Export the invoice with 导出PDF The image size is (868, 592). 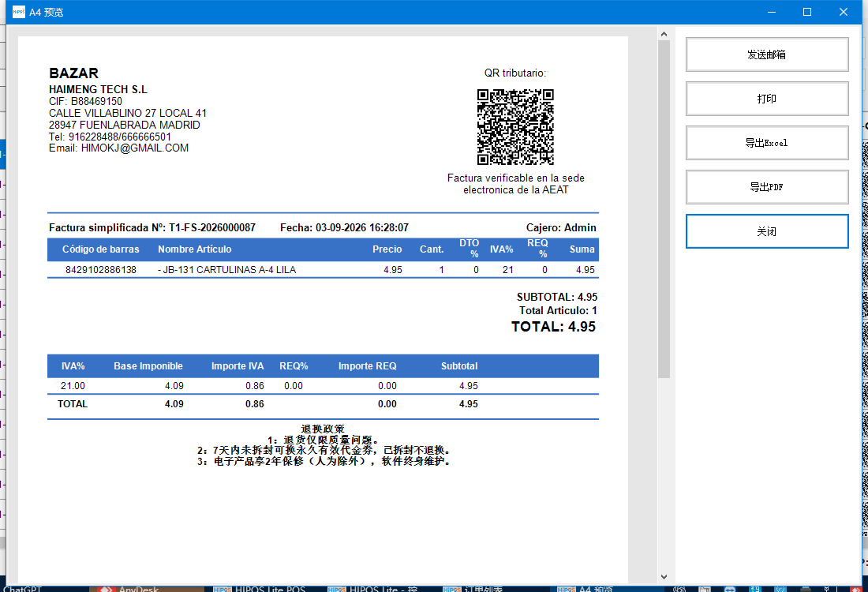click(767, 187)
